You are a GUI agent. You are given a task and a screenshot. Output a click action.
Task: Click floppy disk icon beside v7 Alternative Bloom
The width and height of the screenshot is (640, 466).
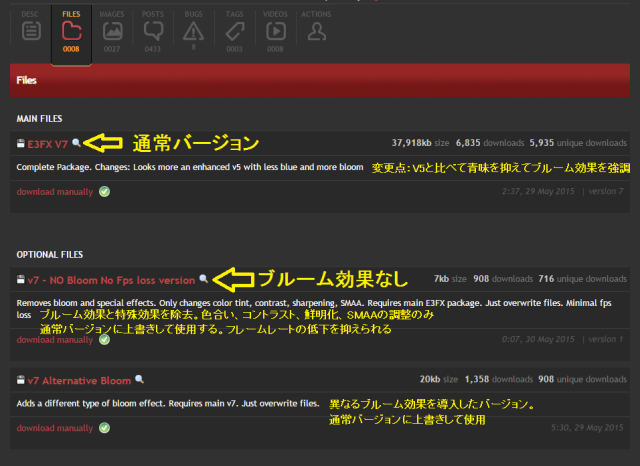pos(20,380)
